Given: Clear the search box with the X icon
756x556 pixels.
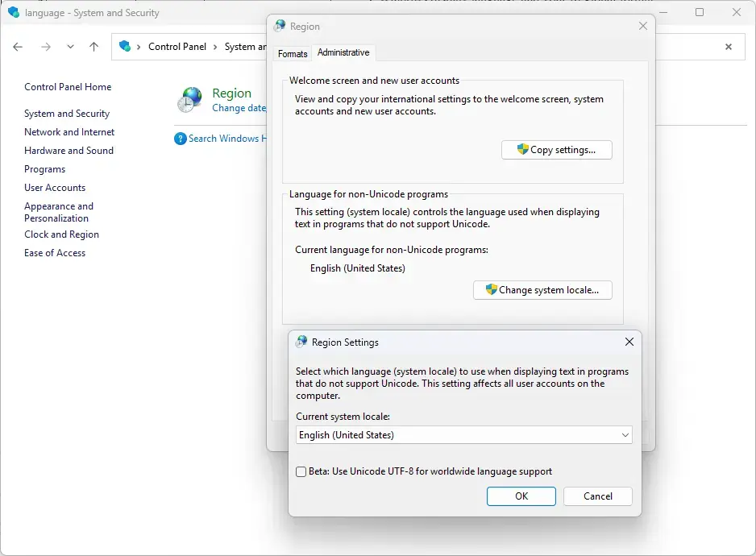Looking at the screenshot, I should point(729,47).
